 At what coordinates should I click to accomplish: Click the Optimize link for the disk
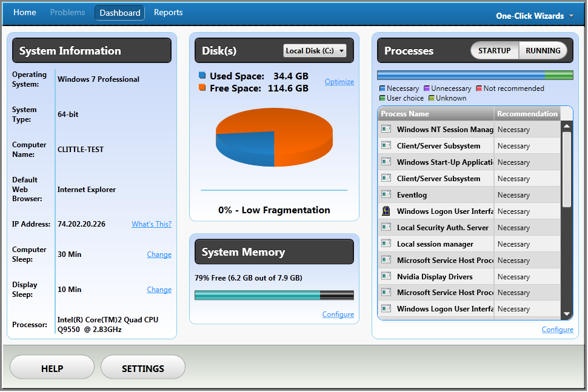[x=339, y=81]
